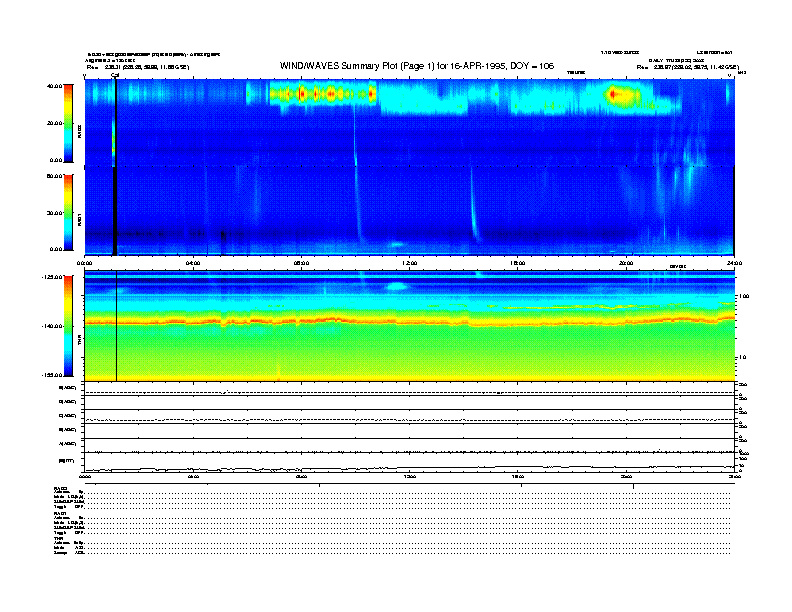Viewport: 792px width, 612px height.
Task: Click the 100 frequency label right of TNR panel
Action: (744, 296)
